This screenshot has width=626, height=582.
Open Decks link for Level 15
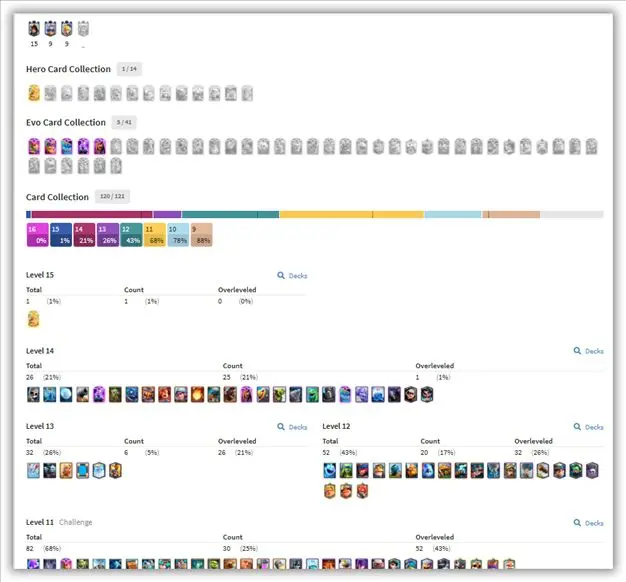(x=292, y=275)
